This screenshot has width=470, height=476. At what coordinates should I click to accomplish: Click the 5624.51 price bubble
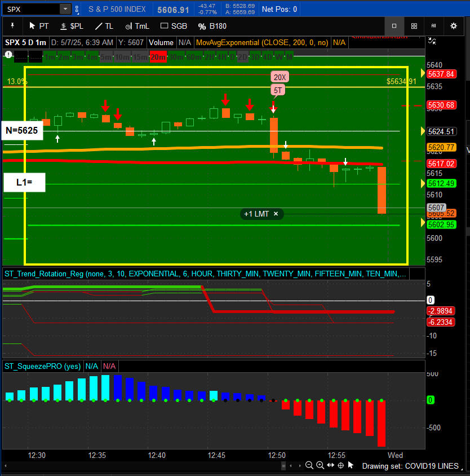[441, 131]
